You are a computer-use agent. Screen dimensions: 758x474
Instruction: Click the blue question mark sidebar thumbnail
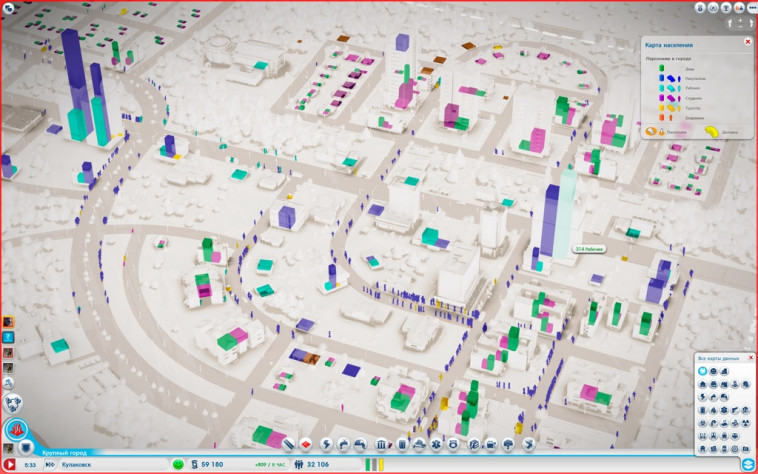[x=8, y=337]
